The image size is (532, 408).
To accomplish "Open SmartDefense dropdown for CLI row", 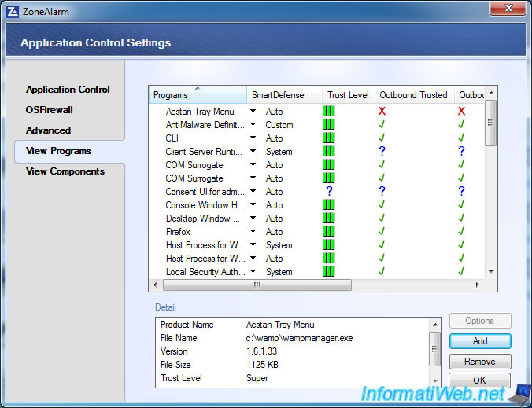I will pos(253,138).
